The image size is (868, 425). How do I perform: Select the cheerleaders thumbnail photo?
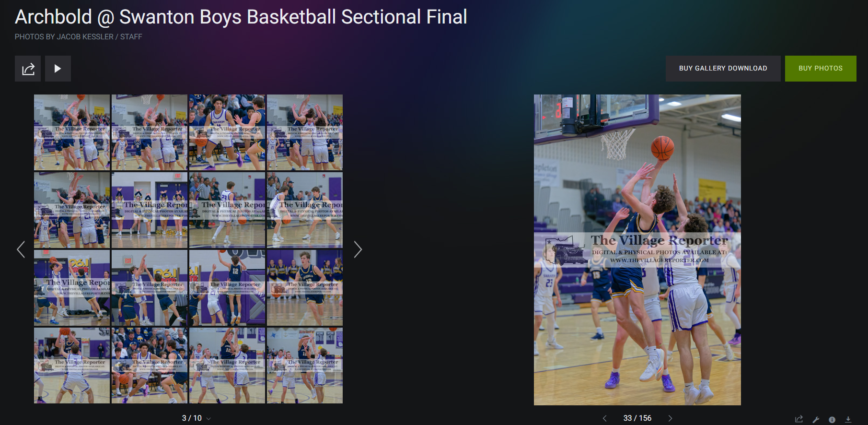(150, 210)
